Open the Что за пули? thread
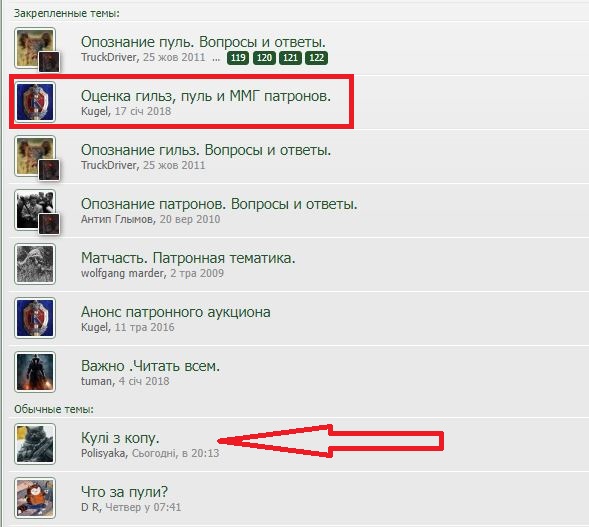The width and height of the screenshot is (589, 527). tap(124, 492)
